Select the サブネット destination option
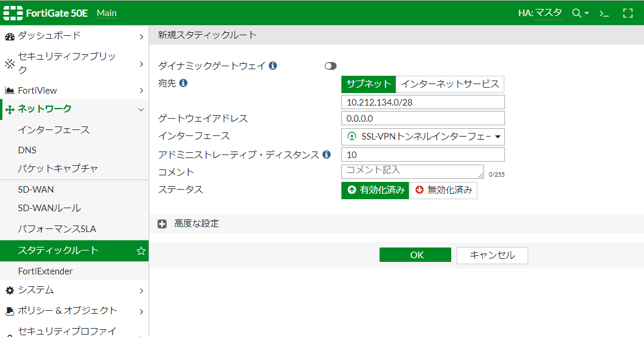This screenshot has width=644, height=337. [x=368, y=84]
